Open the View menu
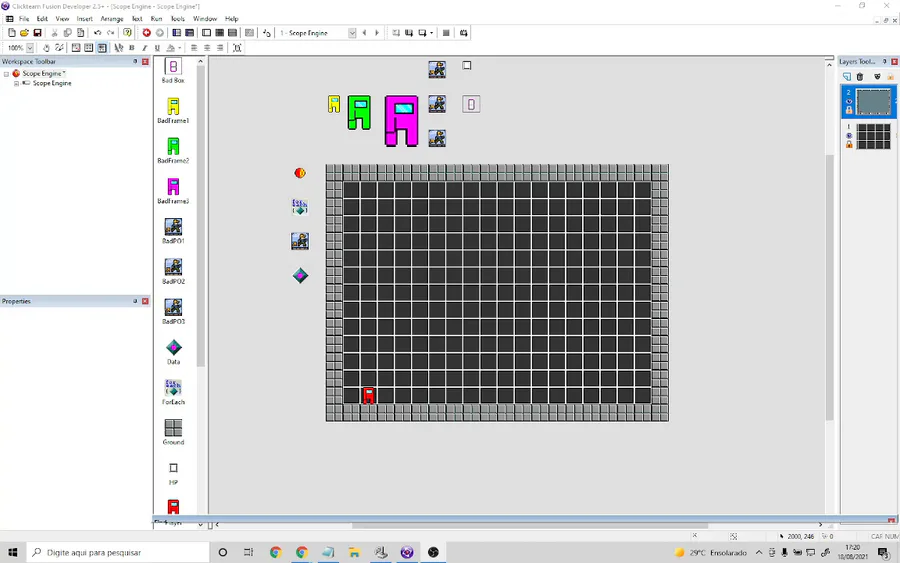 [62, 19]
